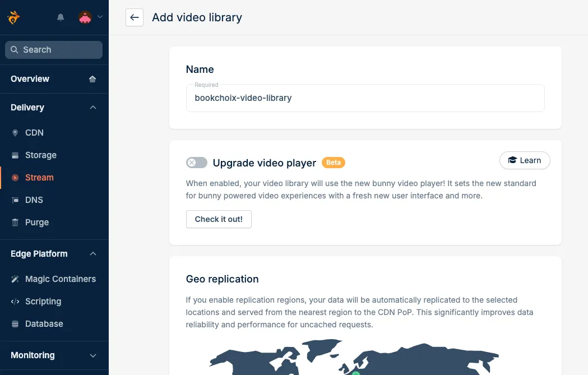Open the Stream section
The height and width of the screenshot is (375, 588).
click(39, 177)
